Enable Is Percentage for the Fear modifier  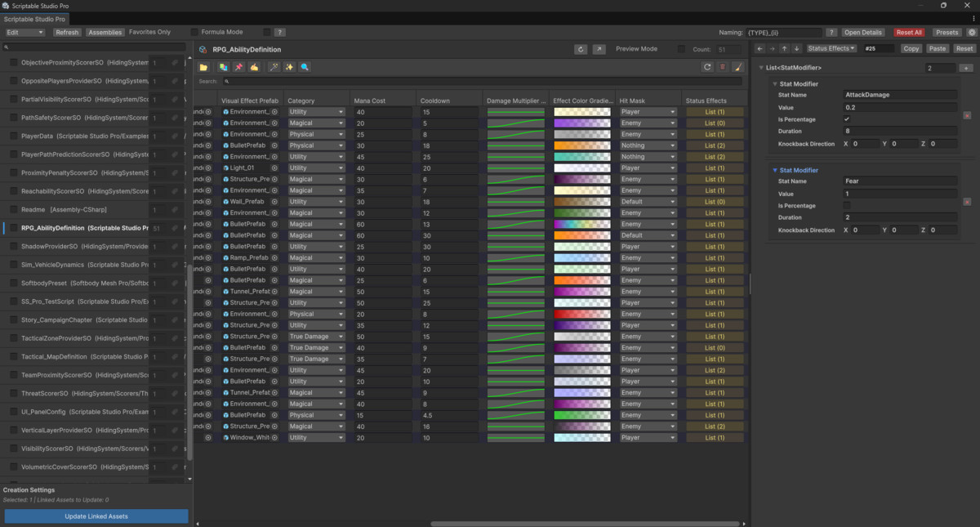coord(849,206)
